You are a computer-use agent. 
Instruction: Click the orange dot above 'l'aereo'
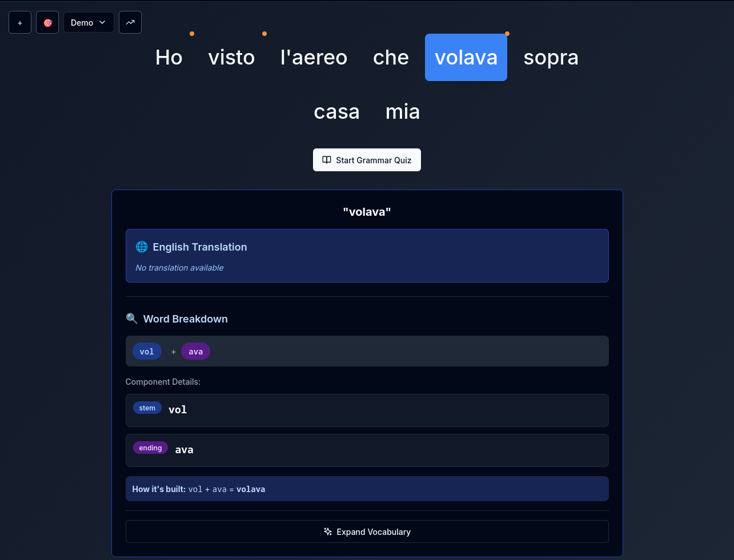(264, 33)
